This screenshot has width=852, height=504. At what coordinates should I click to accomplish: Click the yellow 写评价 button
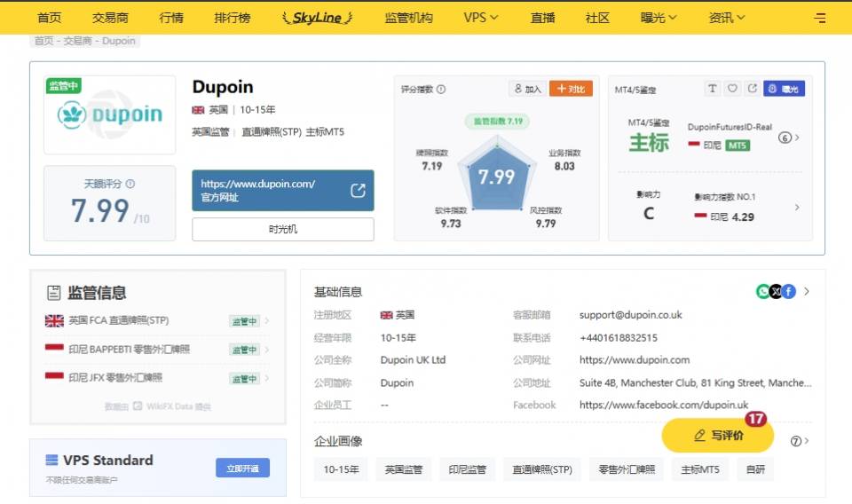pyautogui.click(x=718, y=435)
